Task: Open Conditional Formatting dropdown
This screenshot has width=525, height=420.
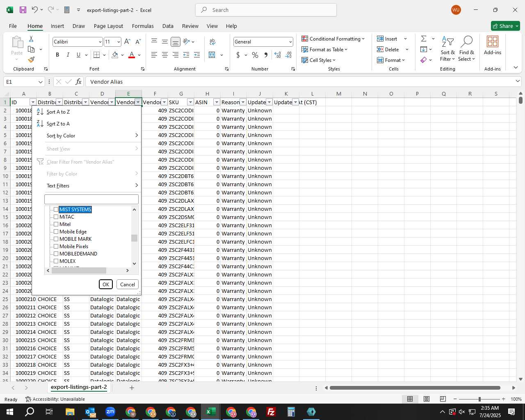Action: pyautogui.click(x=333, y=39)
